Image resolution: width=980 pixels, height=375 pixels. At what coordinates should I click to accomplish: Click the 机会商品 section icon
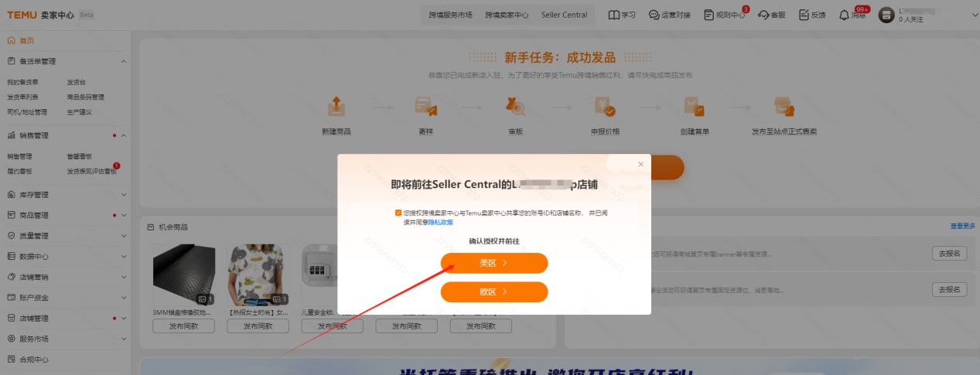point(151,227)
